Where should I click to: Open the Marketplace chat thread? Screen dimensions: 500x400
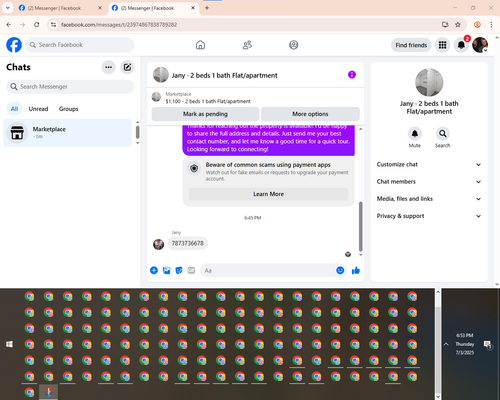(68, 133)
